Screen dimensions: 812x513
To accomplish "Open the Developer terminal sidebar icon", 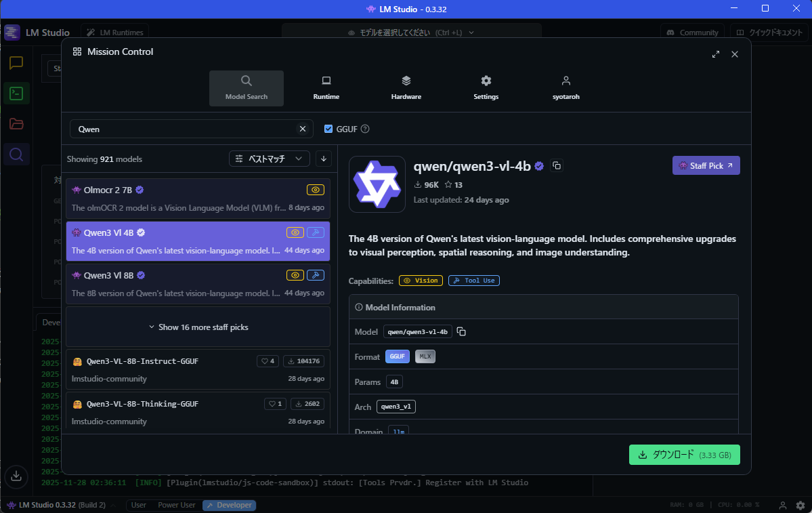I will 16,94.
